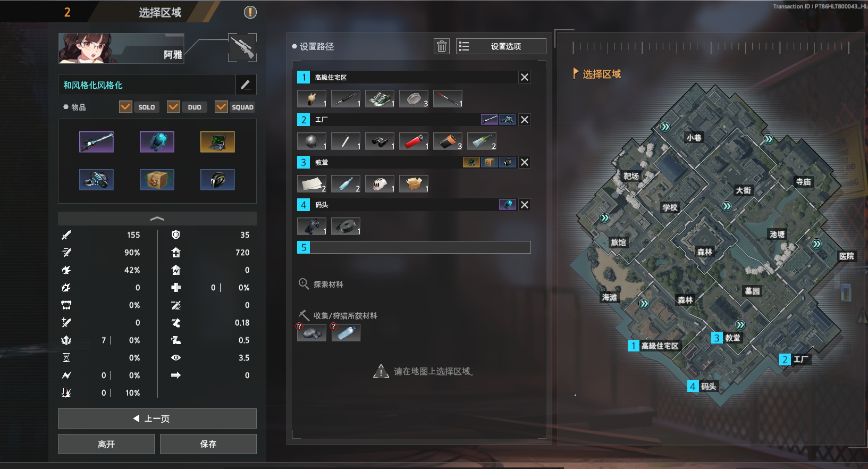The image size is (868, 469).
Task: Select the 学校 area on the map
Action: click(x=670, y=207)
